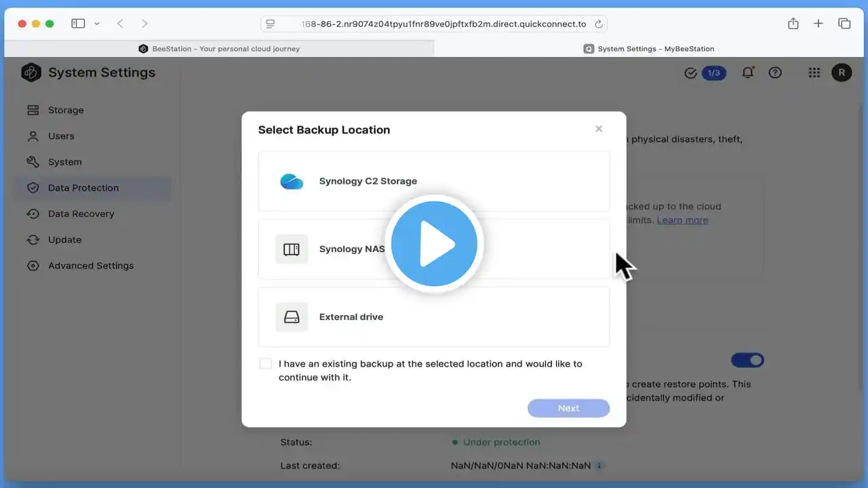Open the apps grid launcher
This screenshot has width=868, height=488.
coord(814,73)
